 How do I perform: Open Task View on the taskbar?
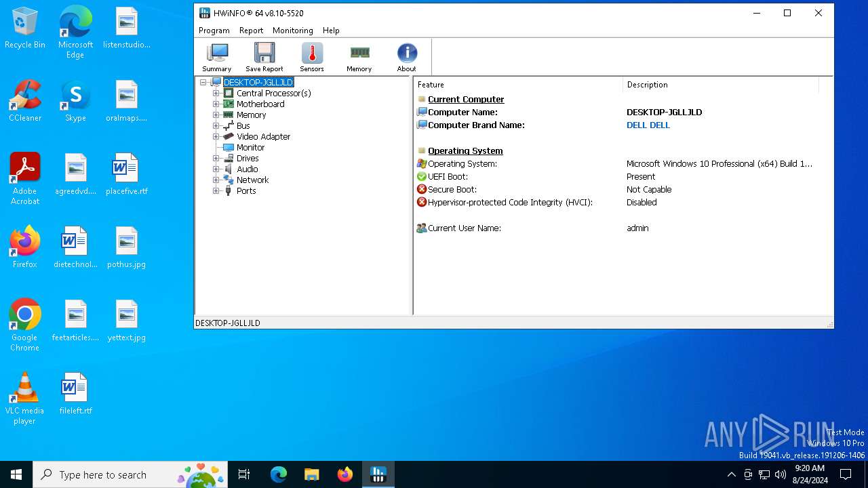[244, 474]
